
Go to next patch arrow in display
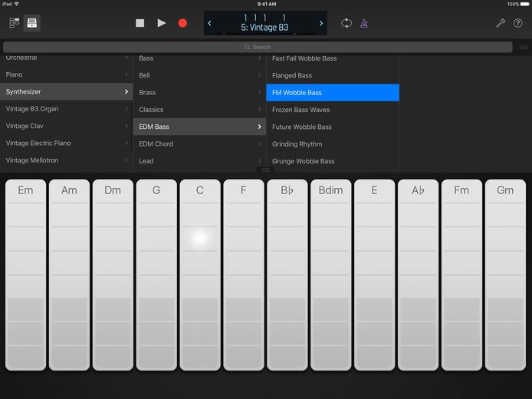point(321,24)
